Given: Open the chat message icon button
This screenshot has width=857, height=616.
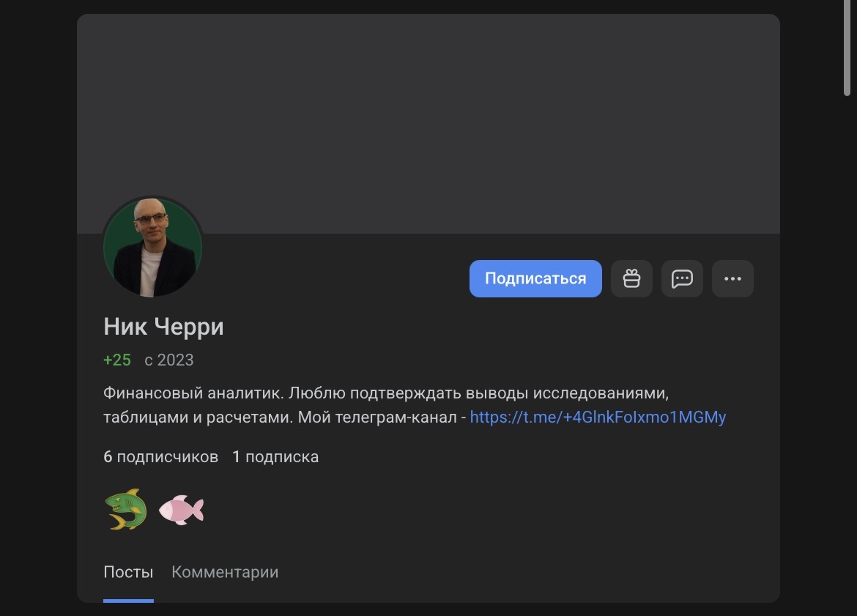Looking at the screenshot, I should (682, 279).
